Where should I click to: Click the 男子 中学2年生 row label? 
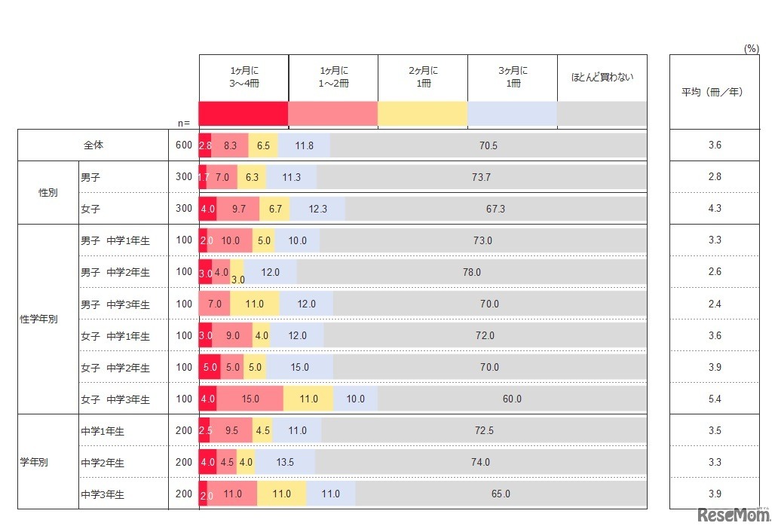115,272
